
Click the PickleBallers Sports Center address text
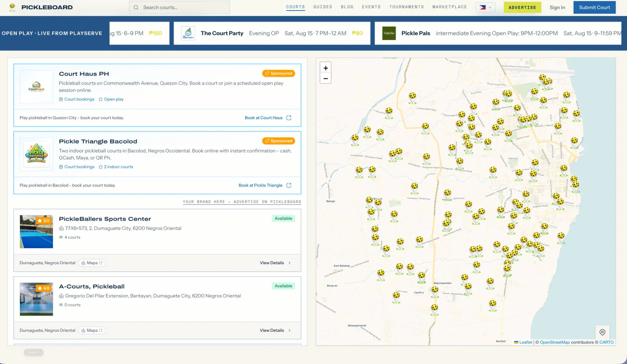(123, 229)
